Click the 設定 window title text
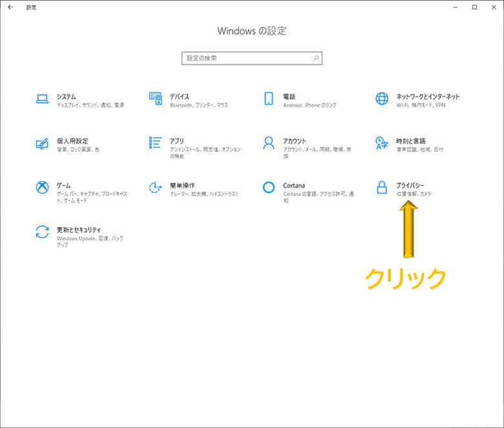This screenshot has width=504, height=428. (x=31, y=7)
